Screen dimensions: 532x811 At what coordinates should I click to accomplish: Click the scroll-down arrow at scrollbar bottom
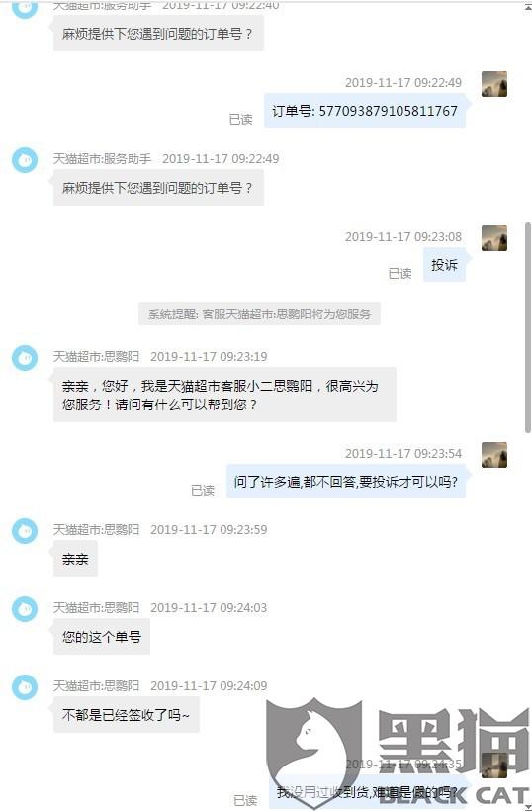click(x=528, y=807)
